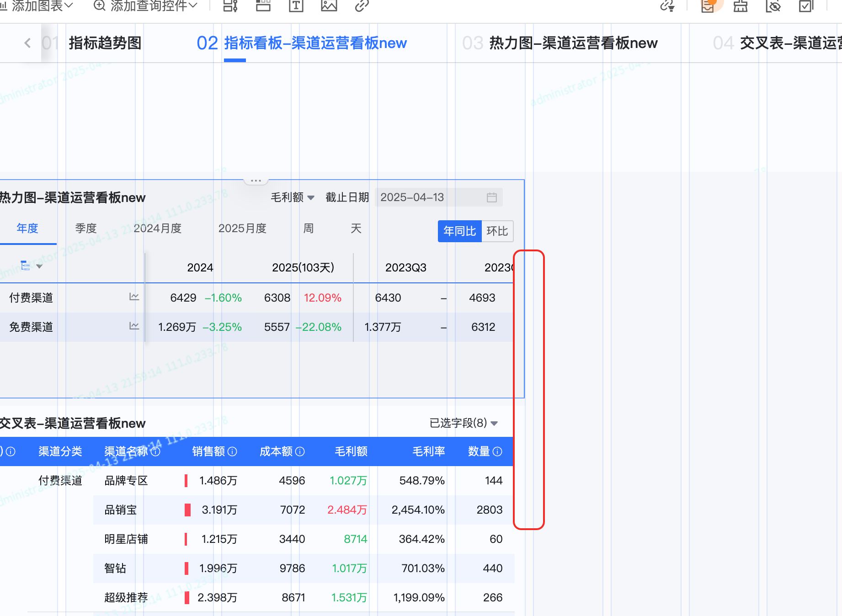Click the checkbox icon in top-right toolbar

coord(806,6)
